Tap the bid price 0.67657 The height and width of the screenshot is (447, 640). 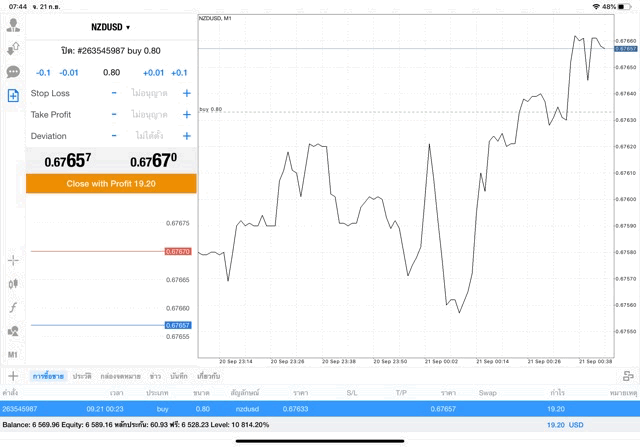[x=68, y=160]
